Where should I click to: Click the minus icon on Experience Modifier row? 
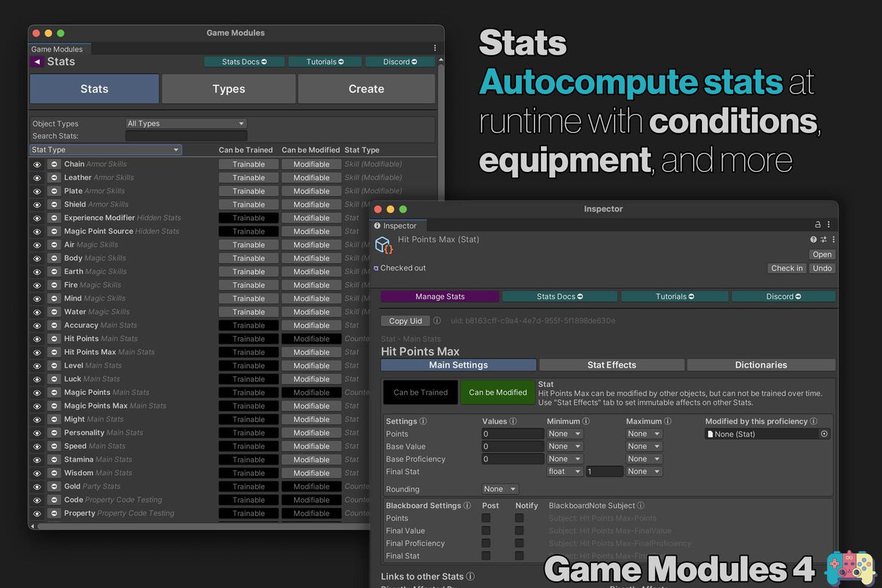point(54,218)
